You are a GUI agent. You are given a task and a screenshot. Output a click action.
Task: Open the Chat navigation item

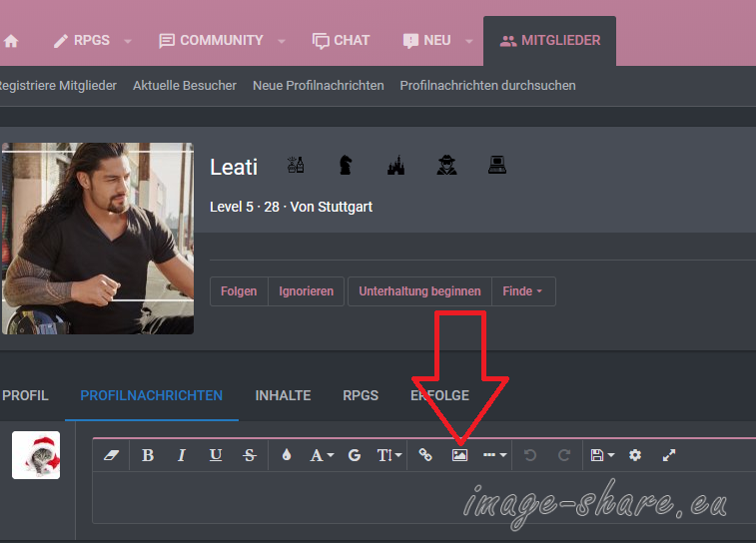(341, 41)
